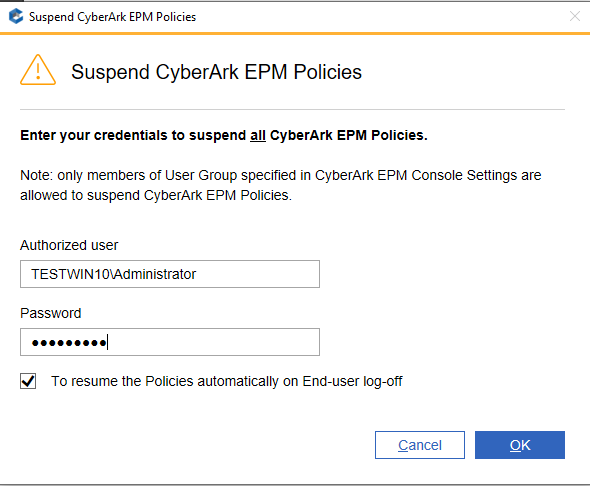This screenshot has width=590, height=486.
Task: Click the large 'Suspend CyberArk EPM Policies' heading
Action: [x=216, y=72]
